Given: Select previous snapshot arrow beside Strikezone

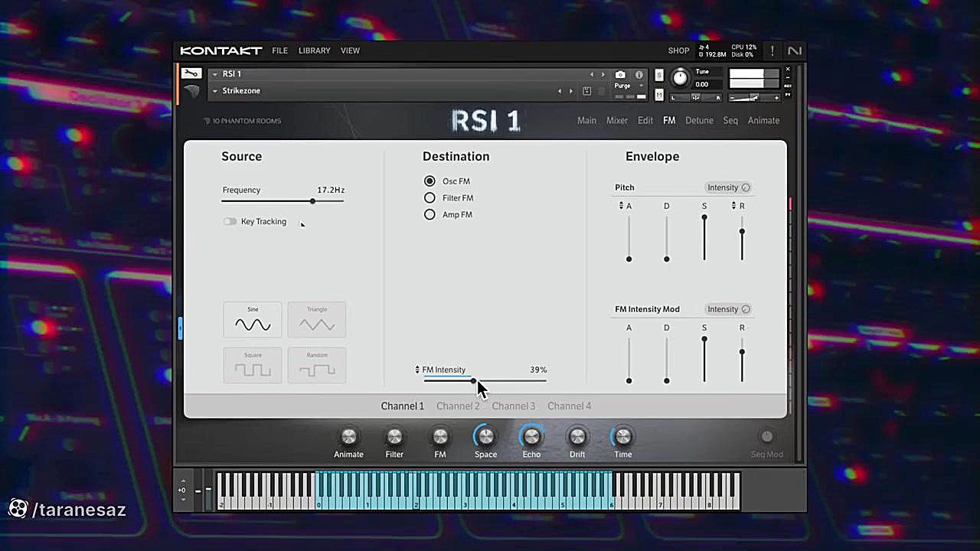Looking at the screenshot, I should tap(559, 91).
